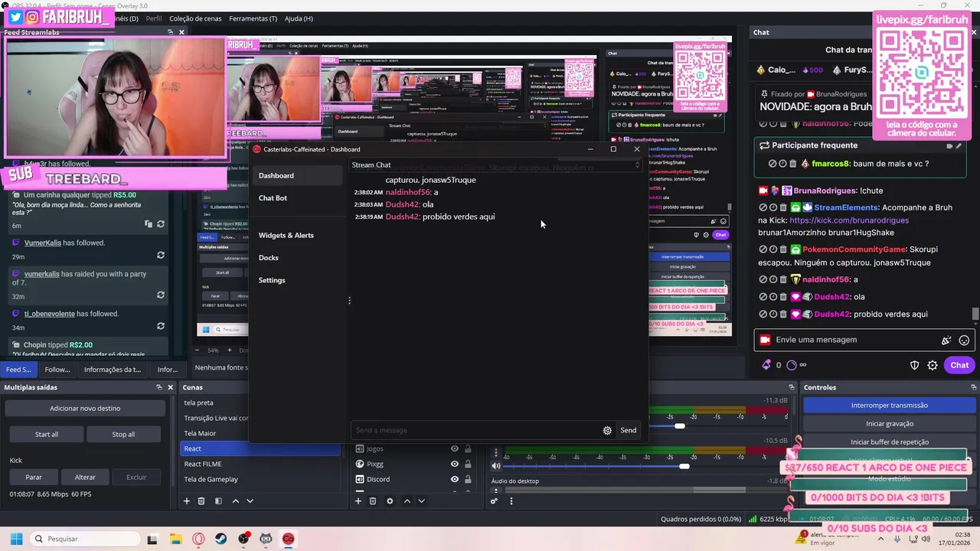Switch to Informações da t... dock tab

(x=113, y=370)
